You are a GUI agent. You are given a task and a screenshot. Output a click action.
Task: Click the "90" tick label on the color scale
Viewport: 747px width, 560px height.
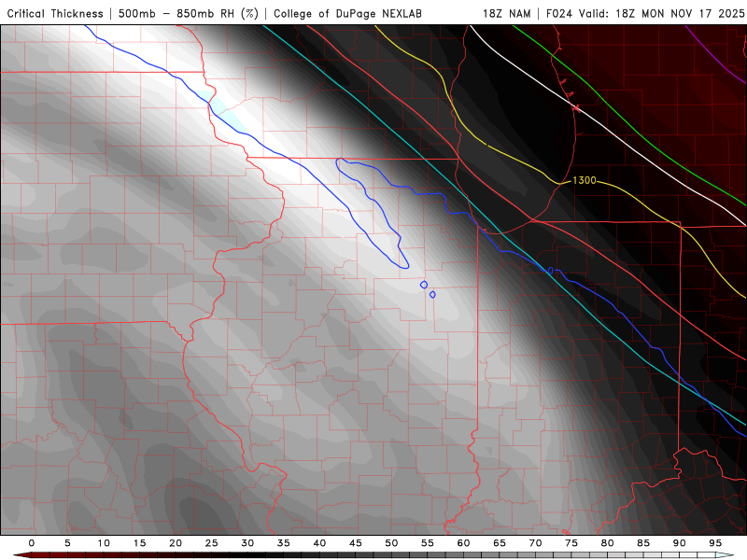click(x=680, y=543)
